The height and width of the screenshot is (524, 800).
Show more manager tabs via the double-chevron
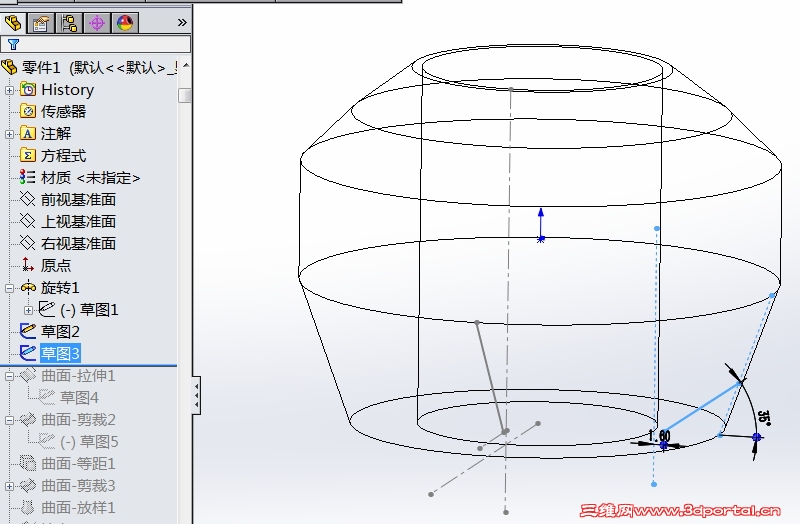click(182, 22)
